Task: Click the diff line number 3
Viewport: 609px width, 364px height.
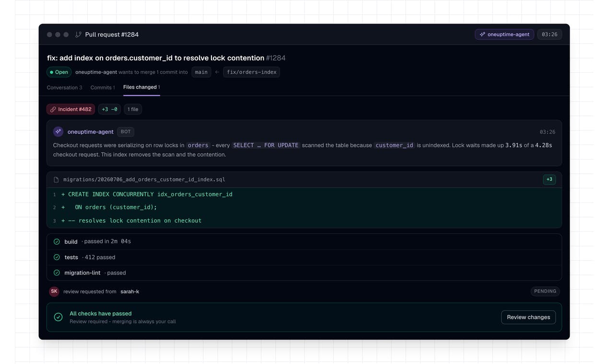Action: click(55, 221)
